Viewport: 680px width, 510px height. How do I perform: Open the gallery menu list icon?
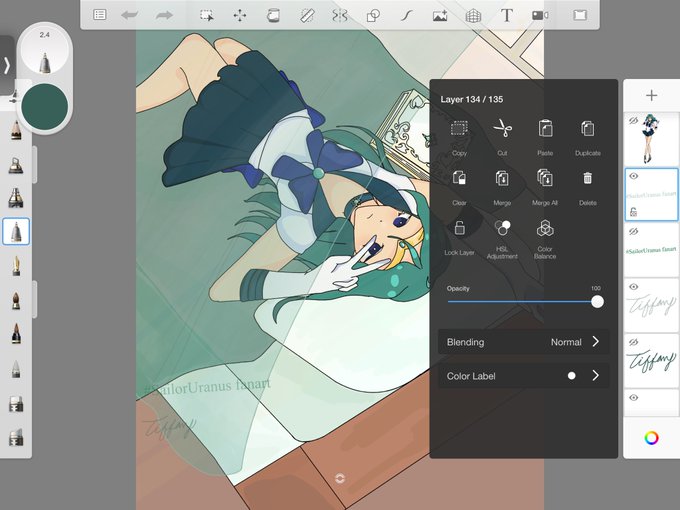point(100,15)
